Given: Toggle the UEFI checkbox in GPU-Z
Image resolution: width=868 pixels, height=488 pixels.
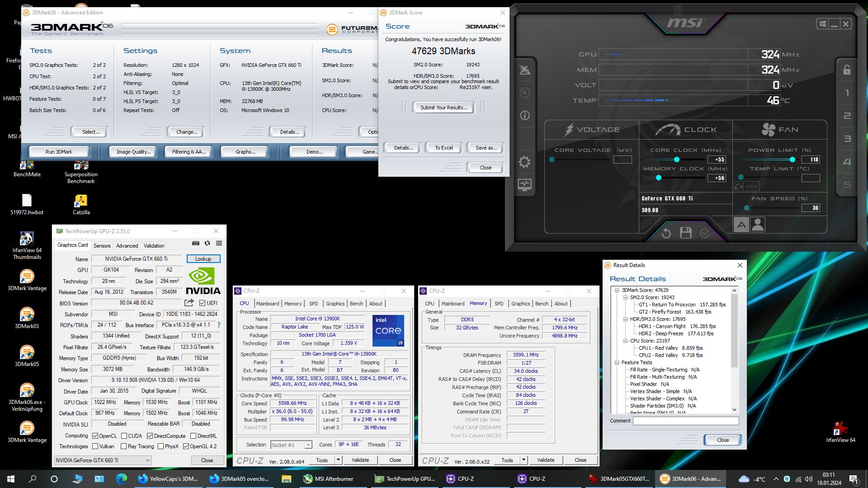Looking at the screenshot, I should tap(202, 303).
